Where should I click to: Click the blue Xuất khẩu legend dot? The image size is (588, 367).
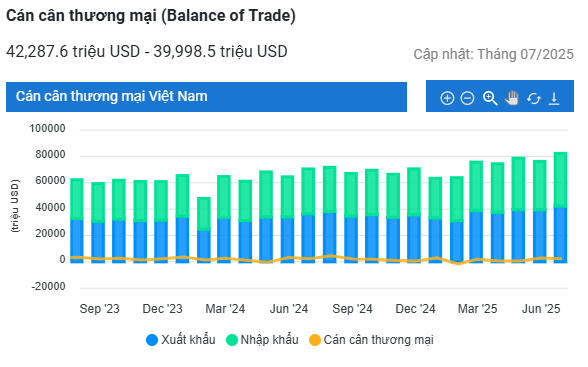click(x=152, y=340)
